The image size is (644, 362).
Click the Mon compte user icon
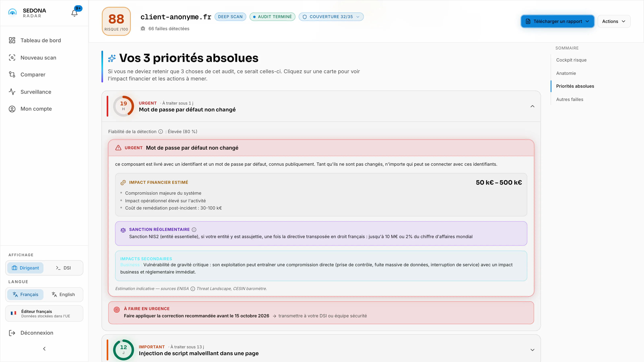(12, 109)
